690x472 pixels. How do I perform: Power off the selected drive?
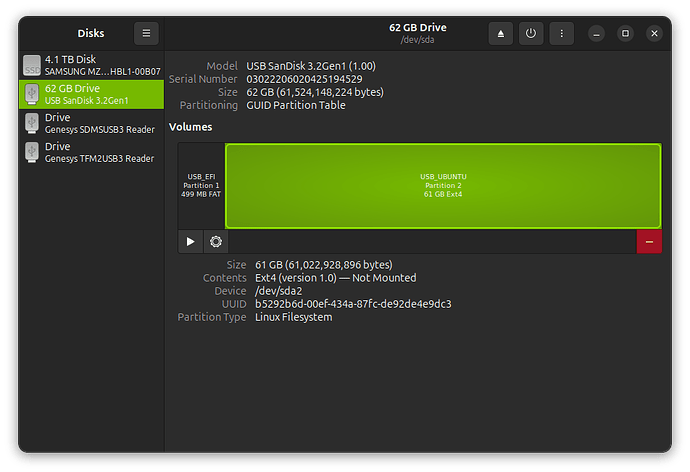click(x=531, y=33)
